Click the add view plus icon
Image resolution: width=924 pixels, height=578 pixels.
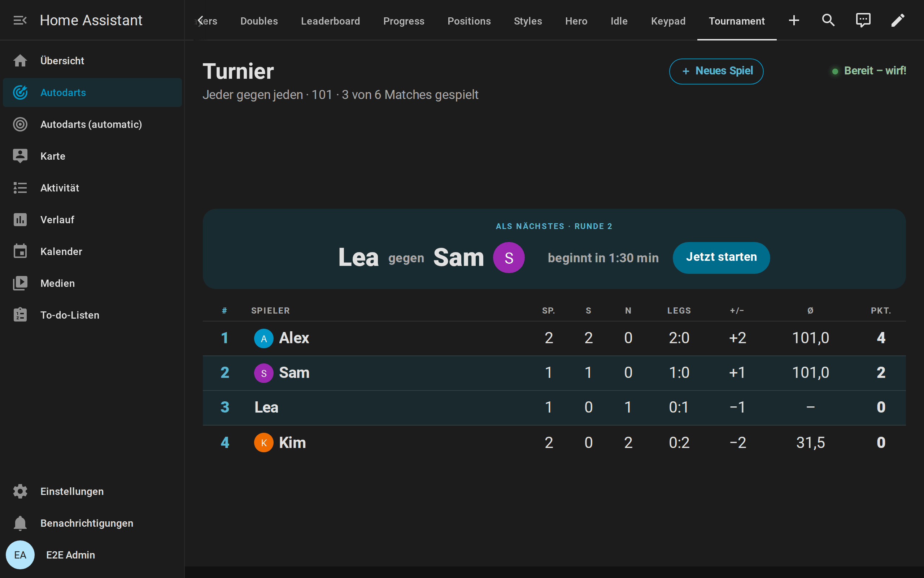[x=794, y=20]
